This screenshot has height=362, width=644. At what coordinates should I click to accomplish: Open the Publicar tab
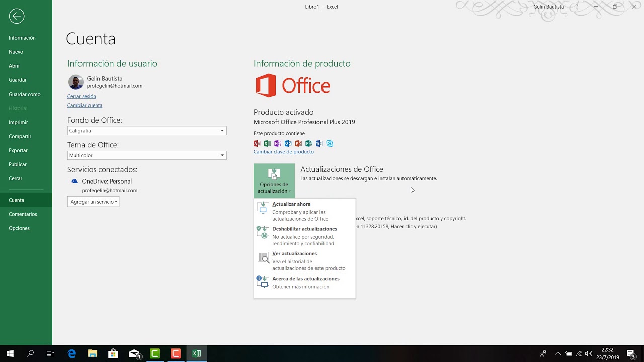coord(26,164)
